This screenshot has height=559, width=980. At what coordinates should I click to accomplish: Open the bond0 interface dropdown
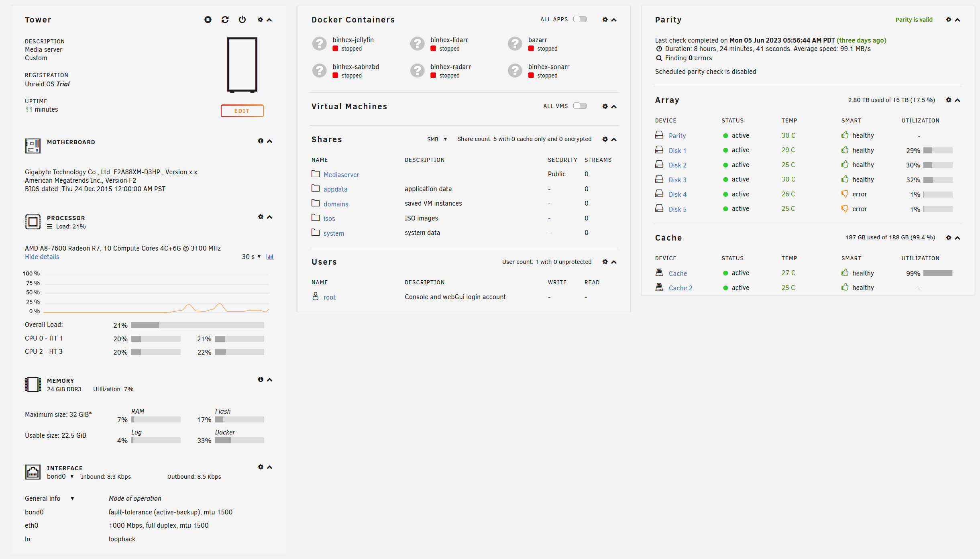click(x=60, y=477)
